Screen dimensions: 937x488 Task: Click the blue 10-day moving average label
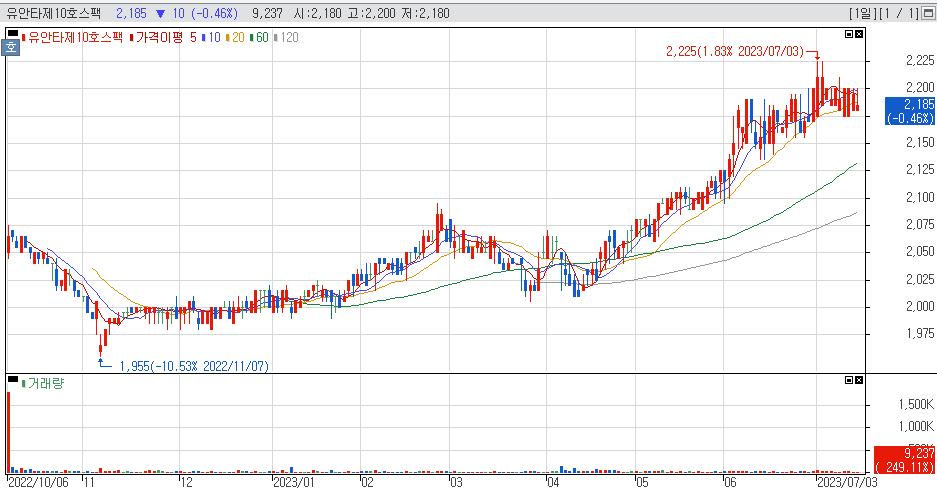(212, 38)
